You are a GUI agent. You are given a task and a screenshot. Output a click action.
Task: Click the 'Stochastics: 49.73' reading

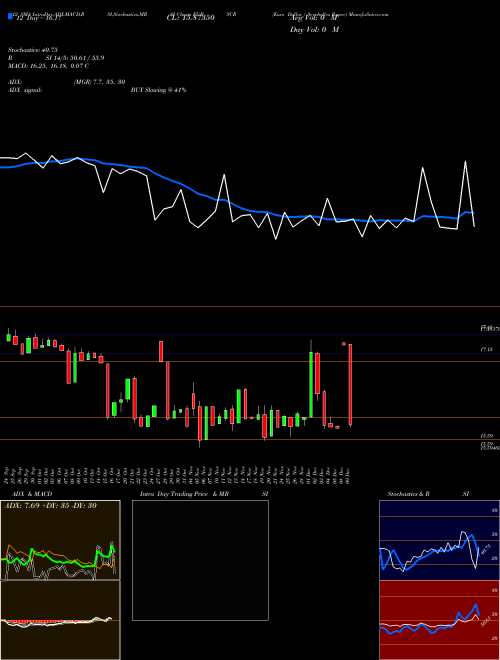32,50
